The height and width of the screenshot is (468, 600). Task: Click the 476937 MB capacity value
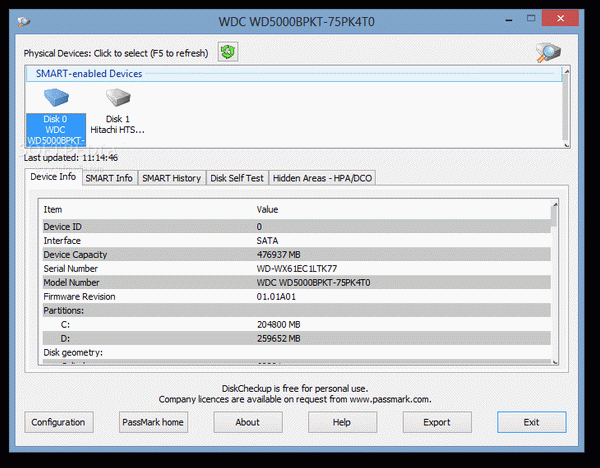coord(279,254)
